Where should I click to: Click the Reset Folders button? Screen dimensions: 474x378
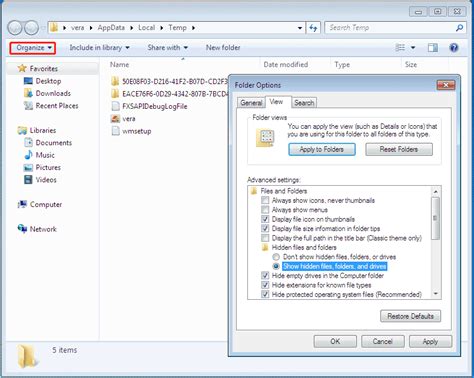[x=399, y=149]
